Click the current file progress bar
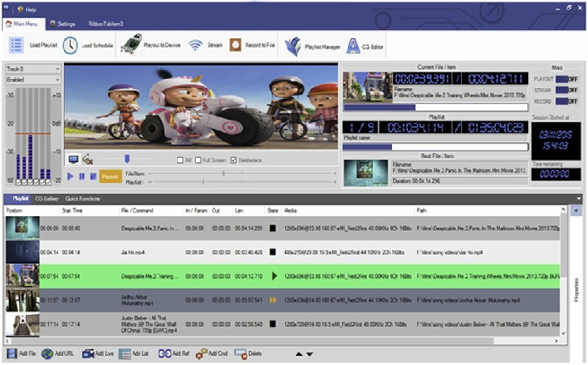Screen dimensions: 588x365 435,107
